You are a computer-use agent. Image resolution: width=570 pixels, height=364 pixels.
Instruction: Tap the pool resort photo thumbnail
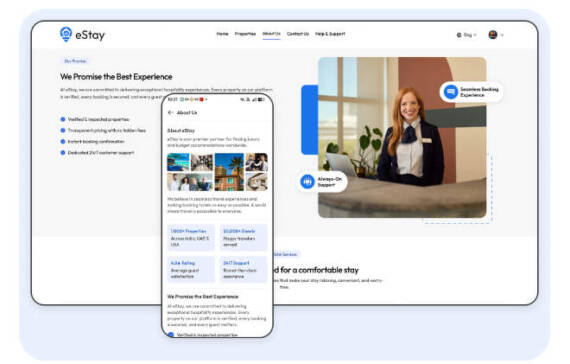(178, 162)
